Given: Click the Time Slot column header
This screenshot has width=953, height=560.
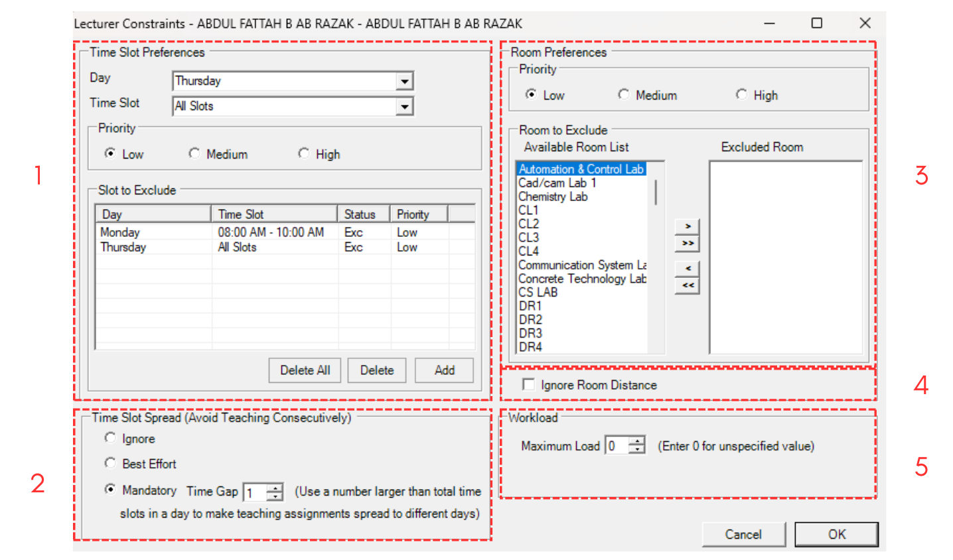Looking at the screenshot, I should 273,214.
